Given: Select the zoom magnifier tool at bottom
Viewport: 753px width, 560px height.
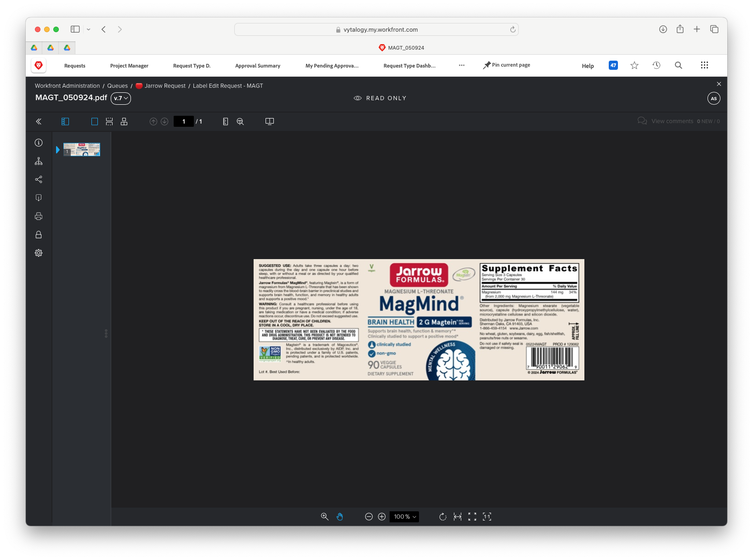Looking at the screenshot, I should pos(325,517).
